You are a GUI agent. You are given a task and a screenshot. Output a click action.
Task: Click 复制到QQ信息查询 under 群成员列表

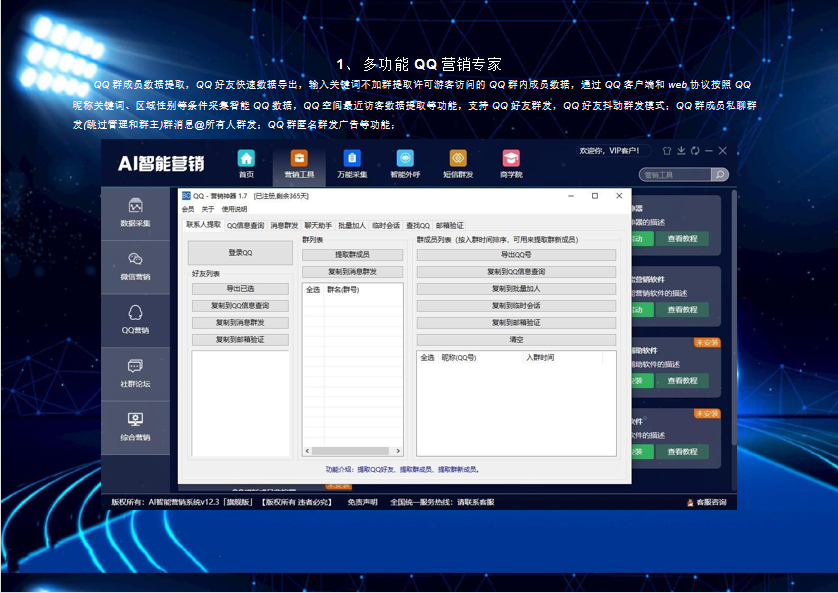tap(516, 272)
